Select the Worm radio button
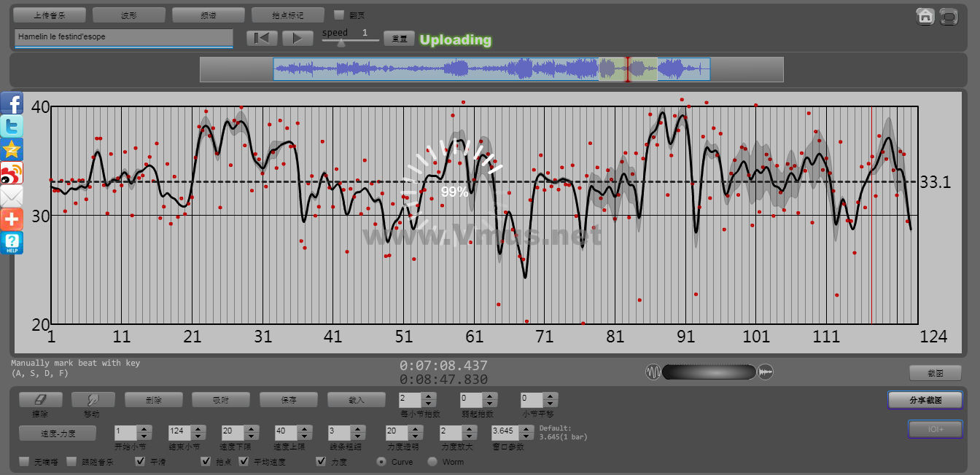 432,462
